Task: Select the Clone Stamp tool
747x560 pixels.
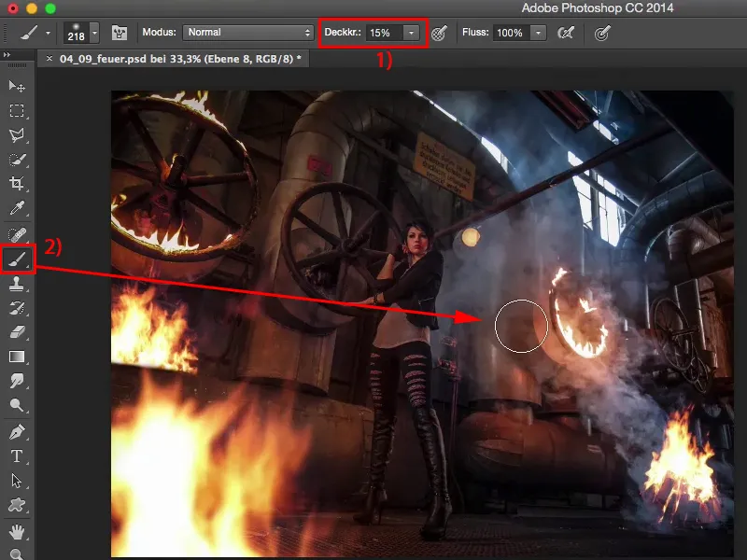Action: pyautogui.click(x=17, y=284)
